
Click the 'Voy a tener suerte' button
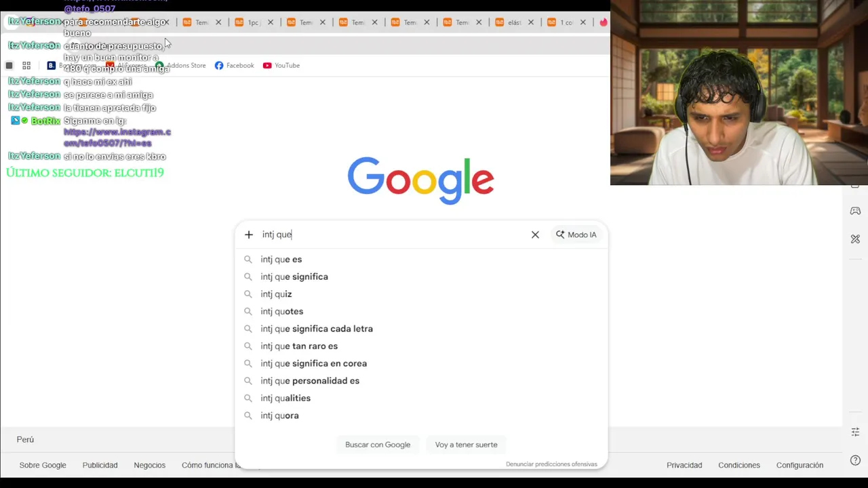pos(467,445)
